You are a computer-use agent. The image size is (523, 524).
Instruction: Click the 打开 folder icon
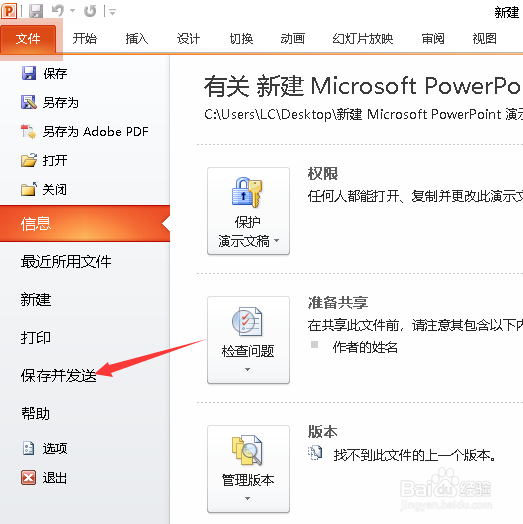pyautogui.click(x=29, y=160)
